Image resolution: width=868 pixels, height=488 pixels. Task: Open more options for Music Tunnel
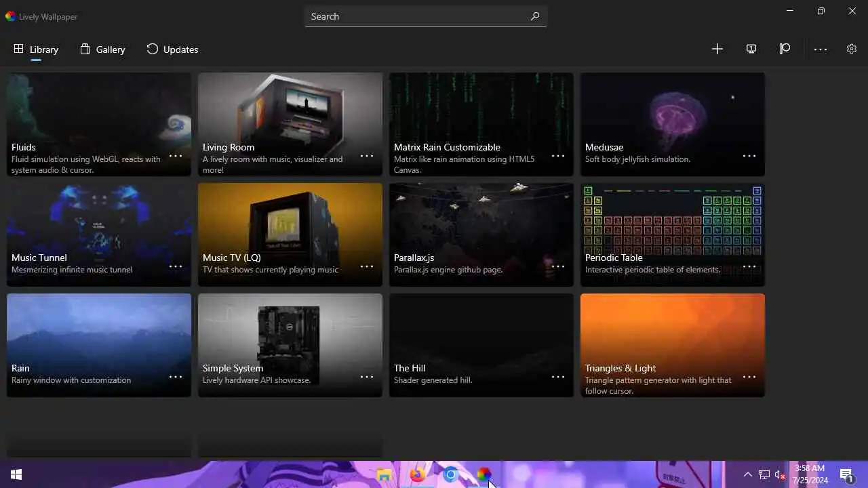(176, 266)
